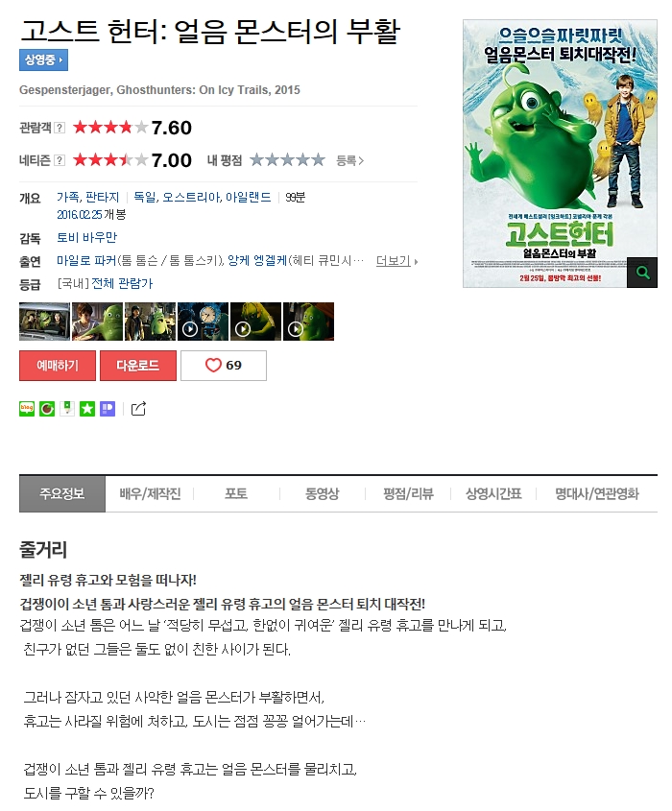Play the clock video thumbnail

[x=203, y=322]
